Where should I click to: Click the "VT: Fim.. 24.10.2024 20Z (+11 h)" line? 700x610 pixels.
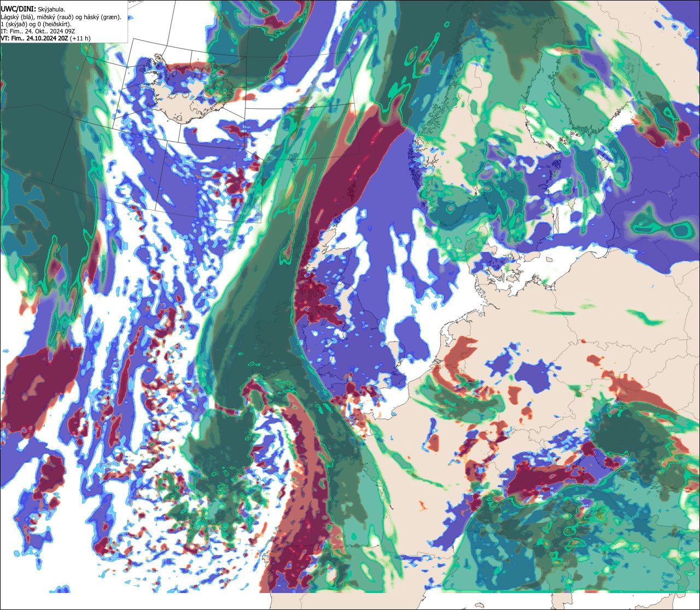[x=46, y=38]
